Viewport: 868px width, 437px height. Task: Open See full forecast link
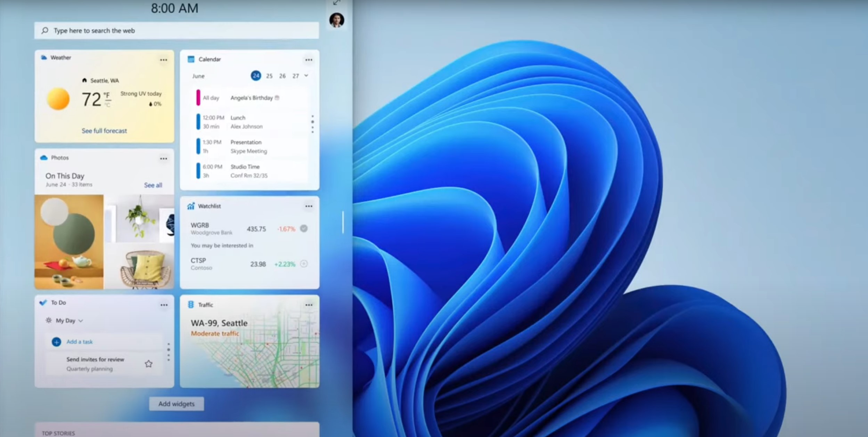click(104, 131)
